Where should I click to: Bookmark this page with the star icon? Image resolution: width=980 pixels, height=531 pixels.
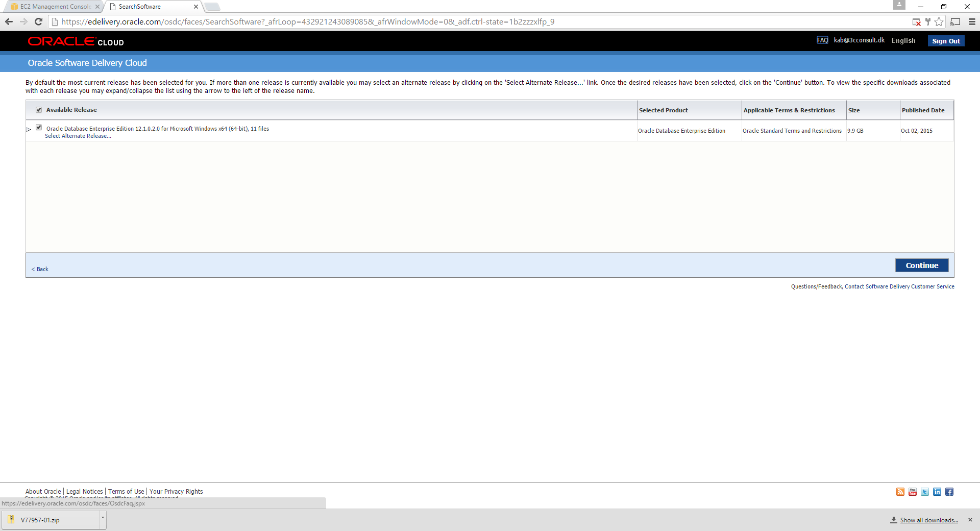[939, 21]
